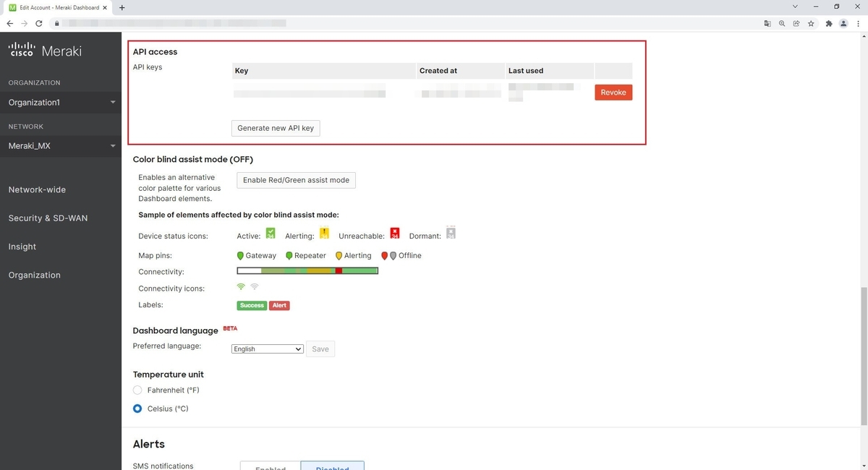Click the green Success label sample
Image resolution: width=868 pixels, height=470 pixels.
pos(251,305)
